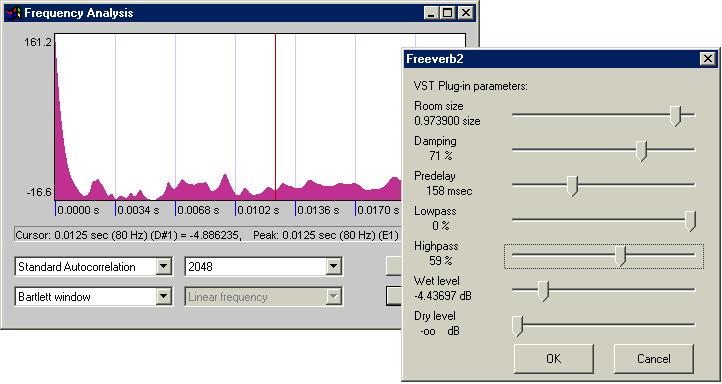Click the Dry level slider thumb

pyautogui.click(x=518, y=326)
